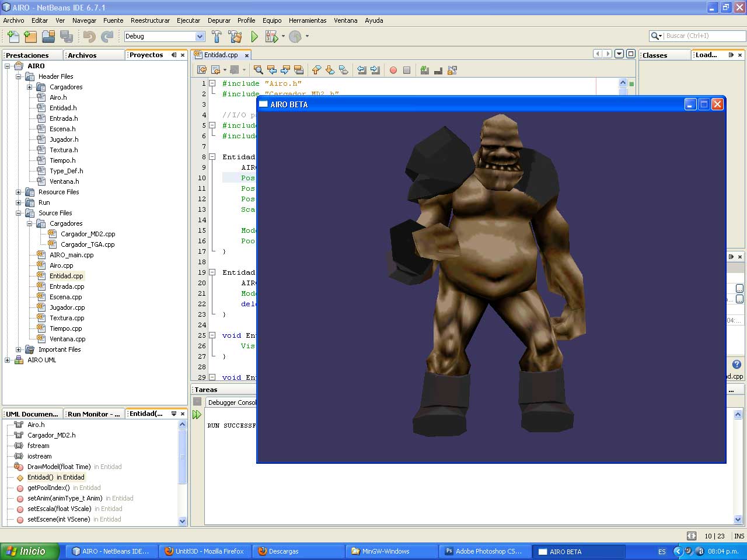This screenshot has height=560, width=747.
Task: Expand the AIRO UML project
Action: [x=8, y=360]
